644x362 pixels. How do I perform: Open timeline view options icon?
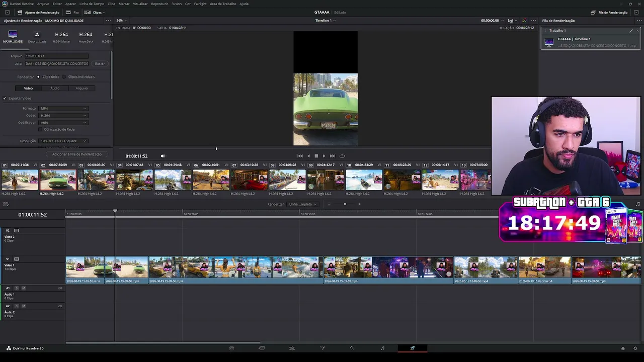(x=6, y=204)
